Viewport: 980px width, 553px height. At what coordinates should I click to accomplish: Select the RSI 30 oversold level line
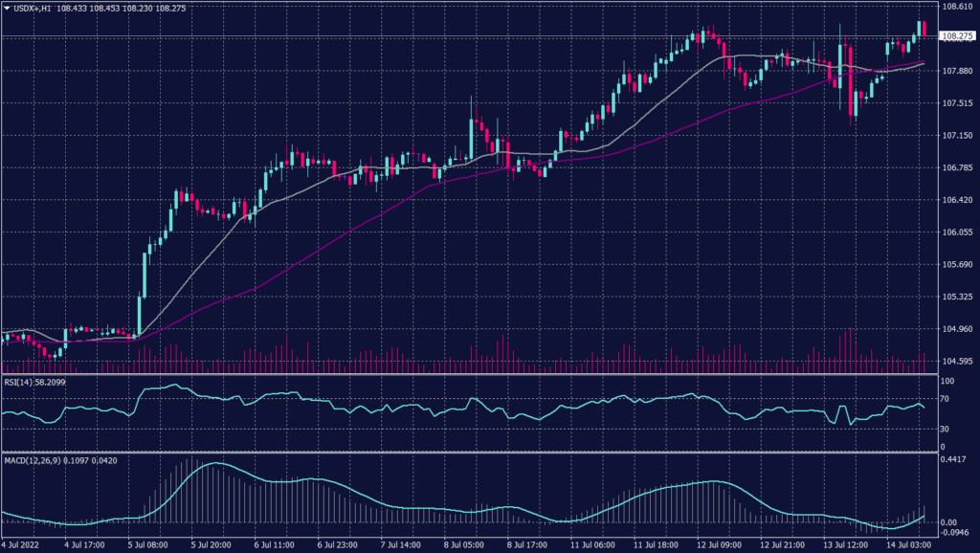(x=479, y=431)
